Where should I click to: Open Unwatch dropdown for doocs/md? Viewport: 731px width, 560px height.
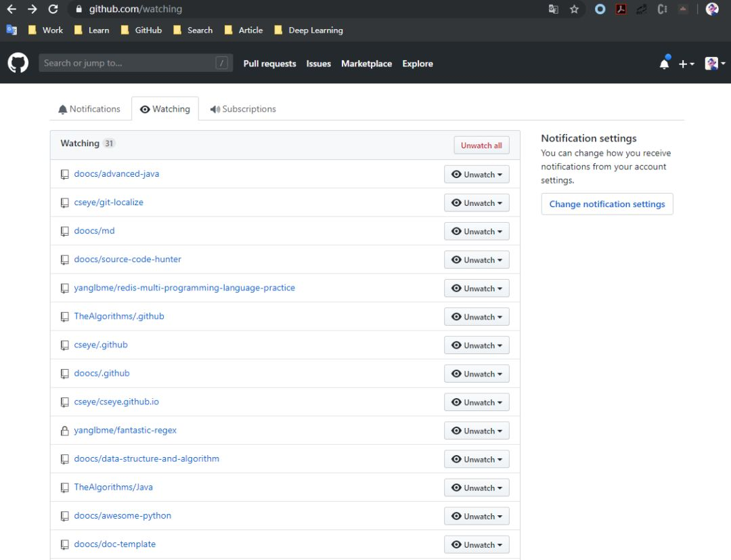tap(477, 232)
